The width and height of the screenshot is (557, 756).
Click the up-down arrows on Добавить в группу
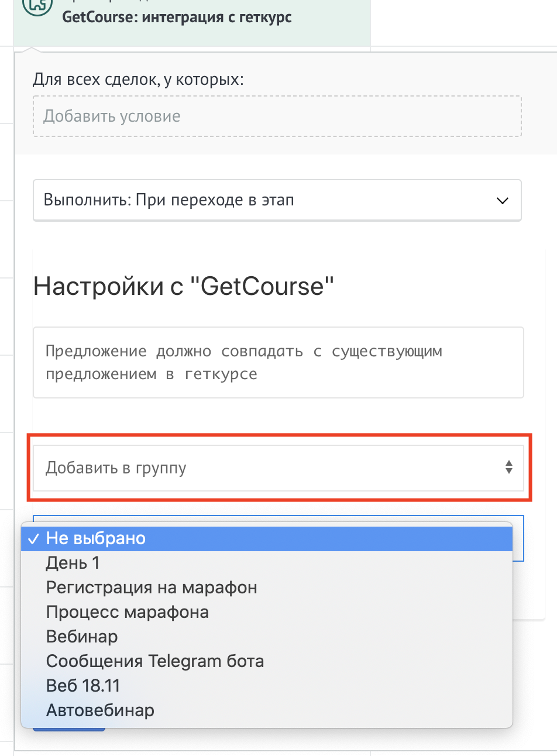click(x=509, y=467)
